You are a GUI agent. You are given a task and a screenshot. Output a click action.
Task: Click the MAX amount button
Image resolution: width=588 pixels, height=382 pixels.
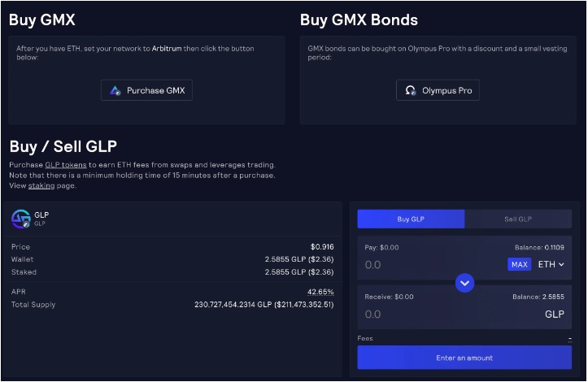519,264
